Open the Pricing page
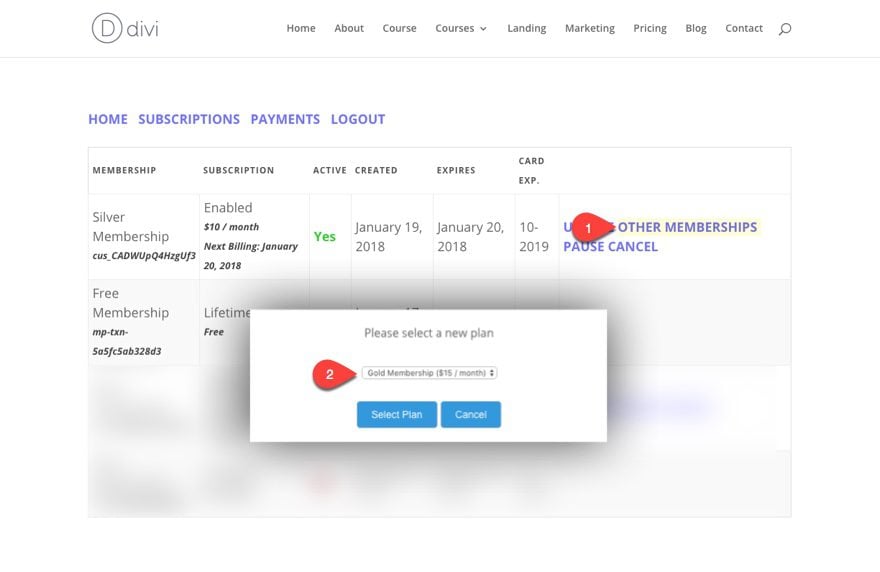This screenshot has width=880, height=572. (x=650, y=28)
